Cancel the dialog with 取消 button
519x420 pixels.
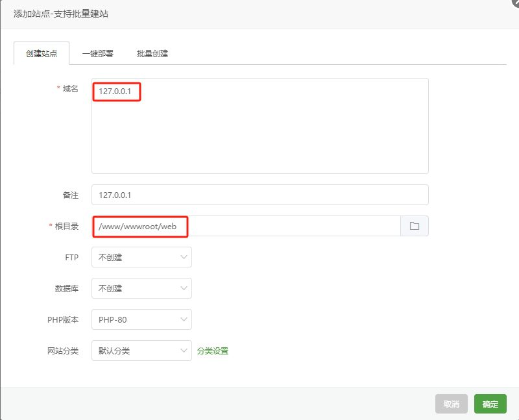click(451, 404)
